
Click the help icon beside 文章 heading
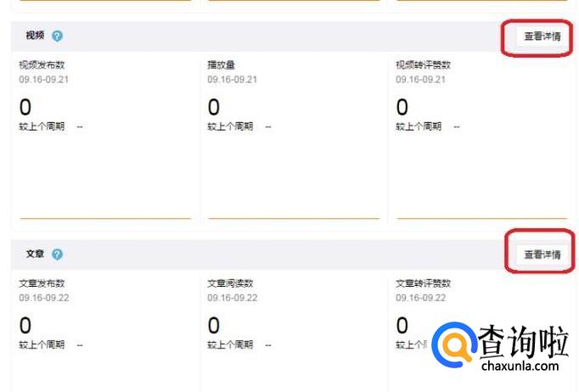[x=57, y=254]
